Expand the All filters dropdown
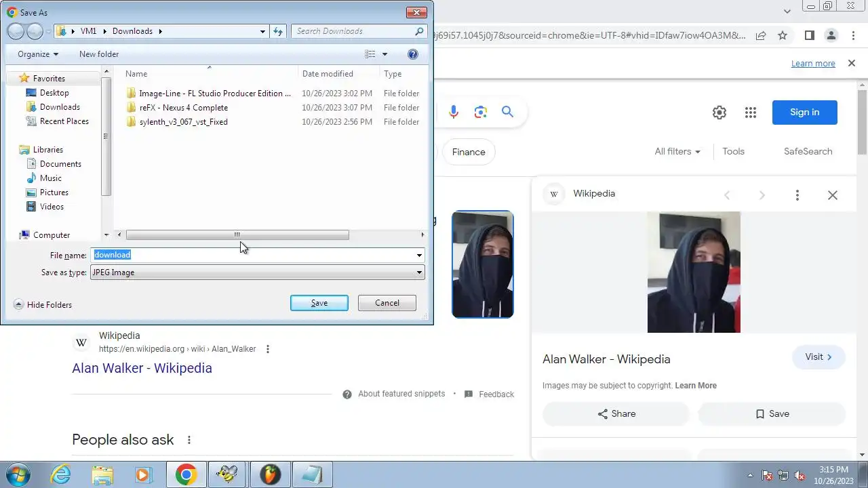Viewport: 868px width, 488px height. click(677, 152)
